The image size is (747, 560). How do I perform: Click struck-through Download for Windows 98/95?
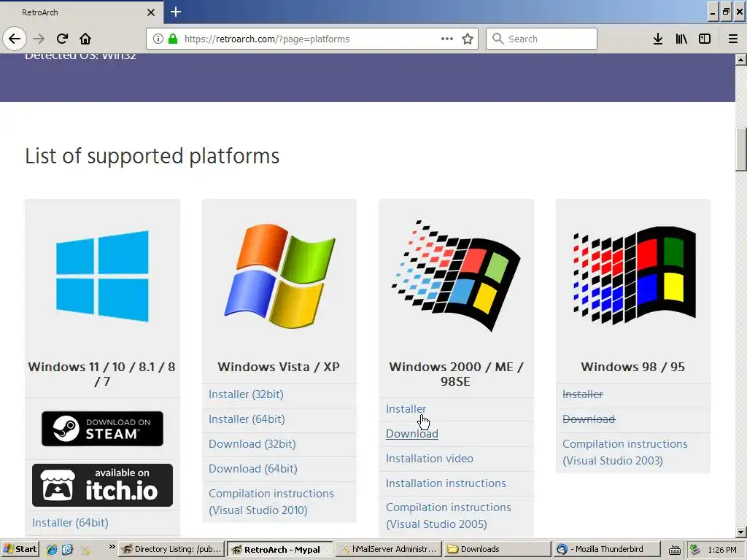point(589,419)
